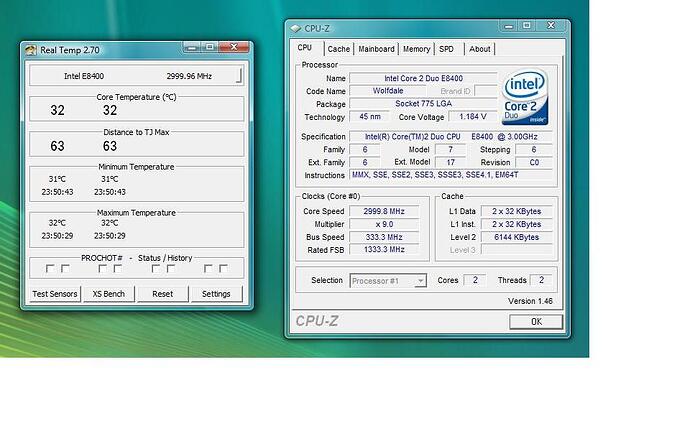The image size is (690, 431).
Task: Open the About tab in CPU-Z
Action: point(480,49)
